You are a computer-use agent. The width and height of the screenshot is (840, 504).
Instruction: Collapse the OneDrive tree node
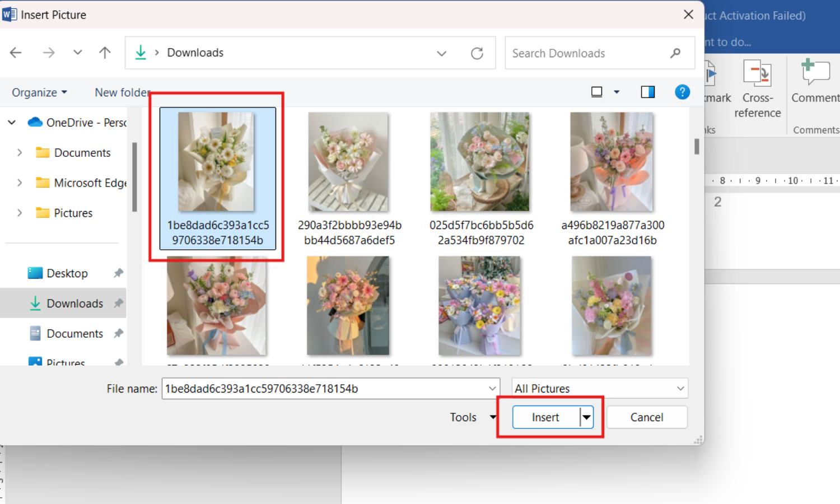[12, 122]
